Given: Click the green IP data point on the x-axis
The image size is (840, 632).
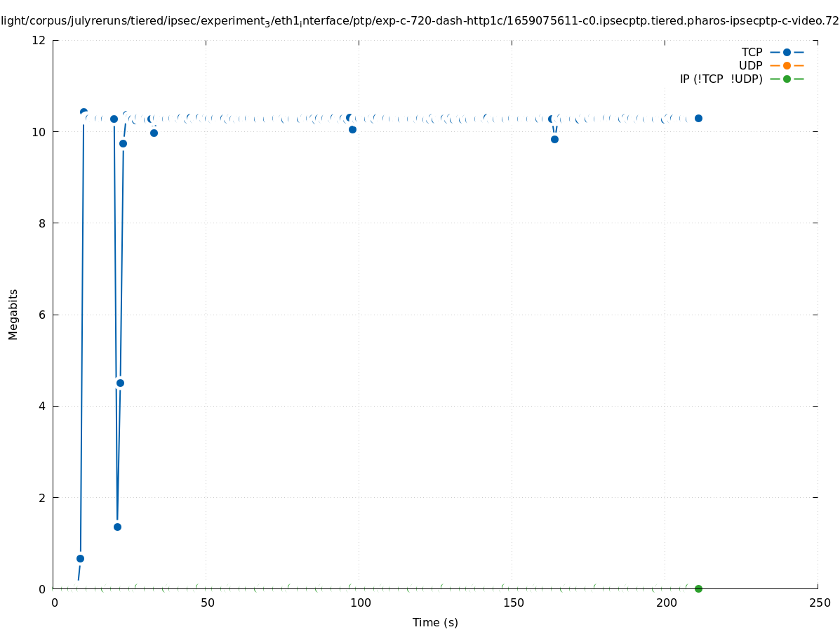Looking at the screenshot, I should pos(698,588).
